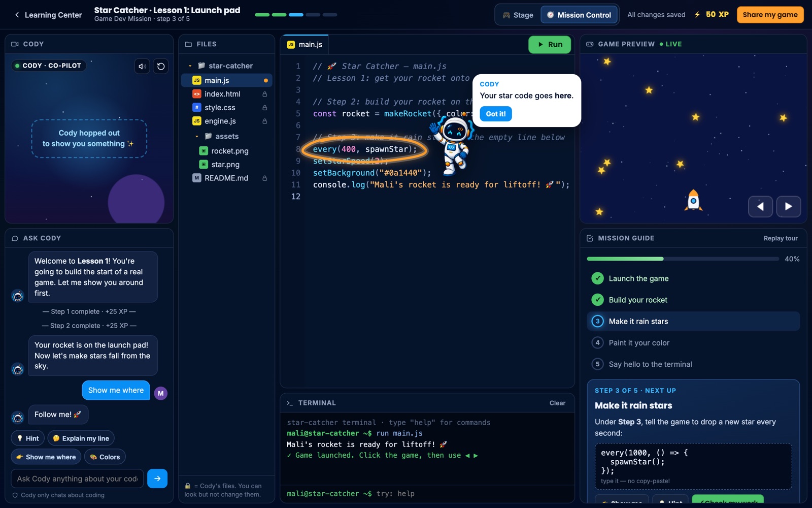
Task: Dismiss Cody's tip with Got it!
Action: [496, 114]
